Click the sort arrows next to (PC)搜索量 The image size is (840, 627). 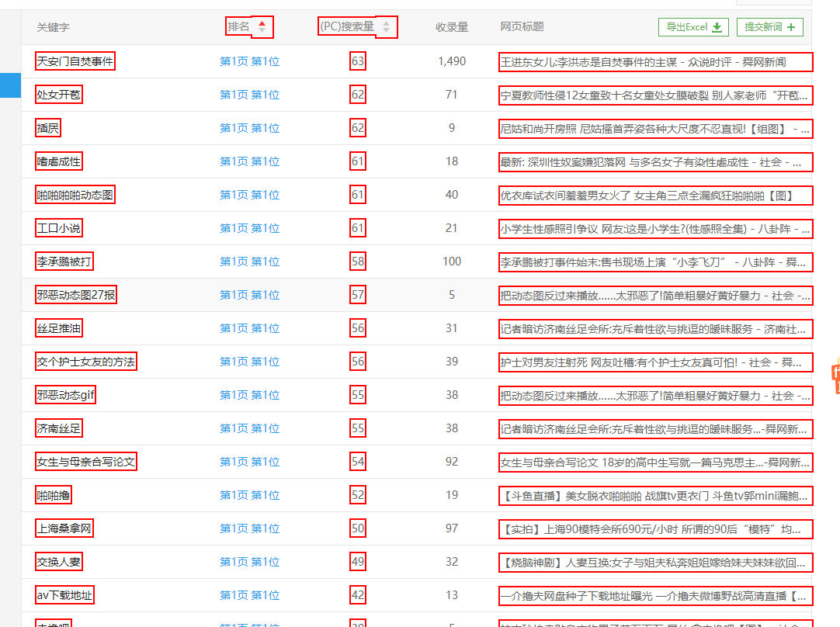pos(386,27)
